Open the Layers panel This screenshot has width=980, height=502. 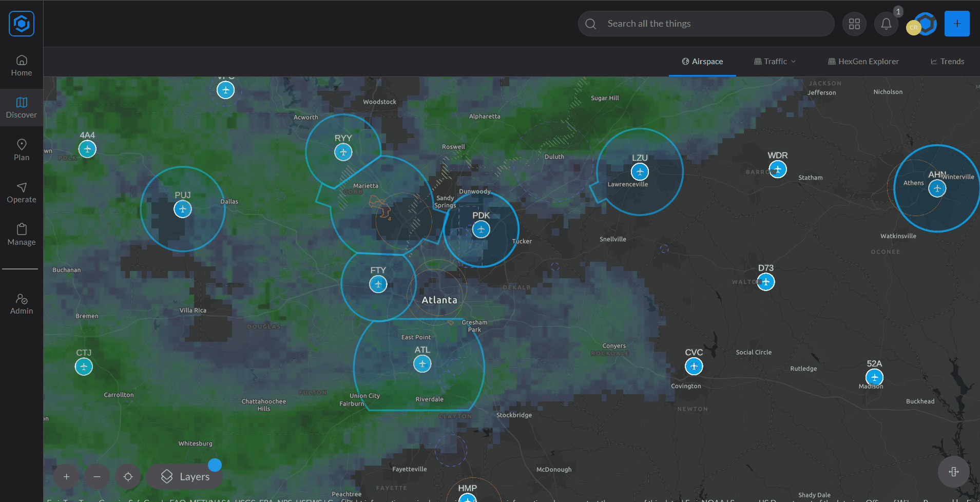pos(185,477)
